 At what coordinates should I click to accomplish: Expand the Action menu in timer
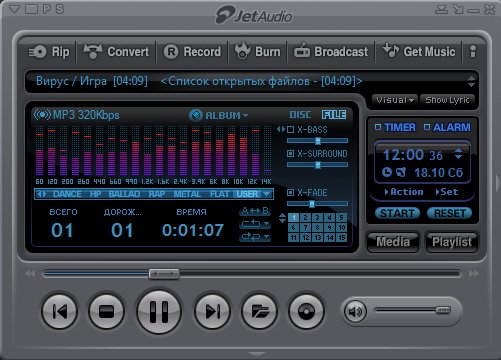pyautogui.click(x=404, y=192)
